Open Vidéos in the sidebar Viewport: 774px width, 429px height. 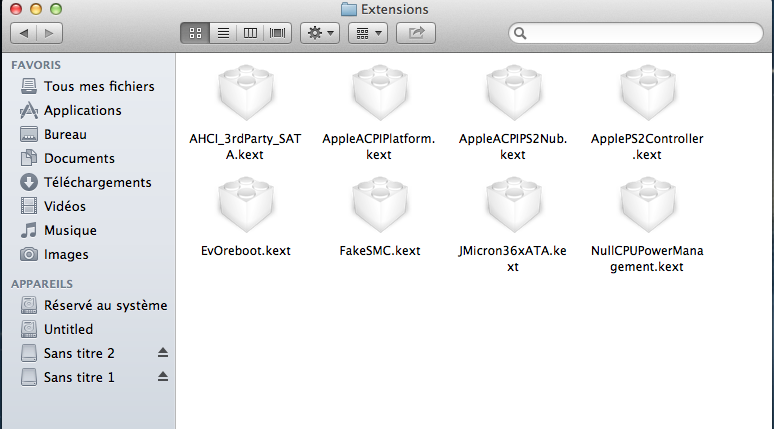pos(88,206)
